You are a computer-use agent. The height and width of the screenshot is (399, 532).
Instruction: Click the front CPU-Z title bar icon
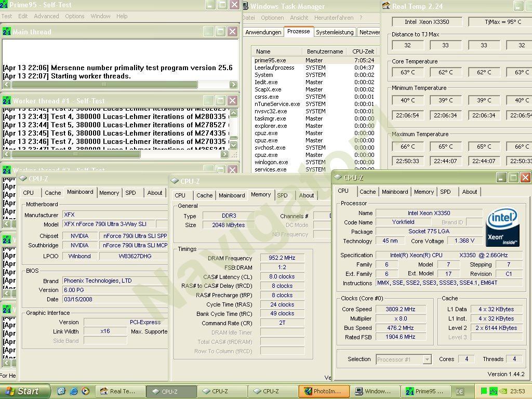pyautogui.click(x=338, y=177)
